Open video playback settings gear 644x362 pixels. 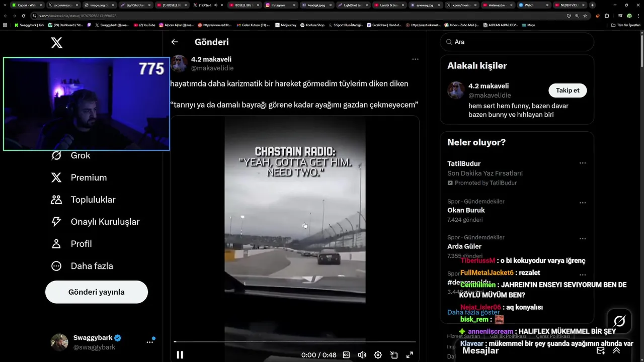pyautogui.click(x=378, y=355)
